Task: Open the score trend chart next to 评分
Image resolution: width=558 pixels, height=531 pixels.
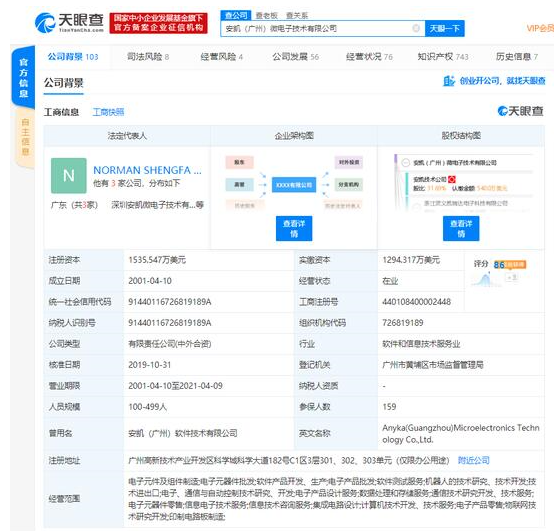Action: pyautogui.click(x=485, y=279)
